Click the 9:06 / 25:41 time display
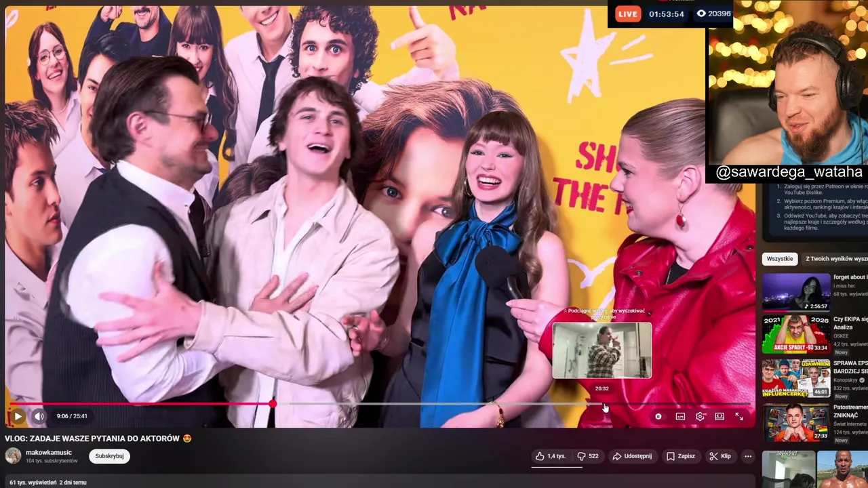Viewport: 868px width, 488px height. 72,416
